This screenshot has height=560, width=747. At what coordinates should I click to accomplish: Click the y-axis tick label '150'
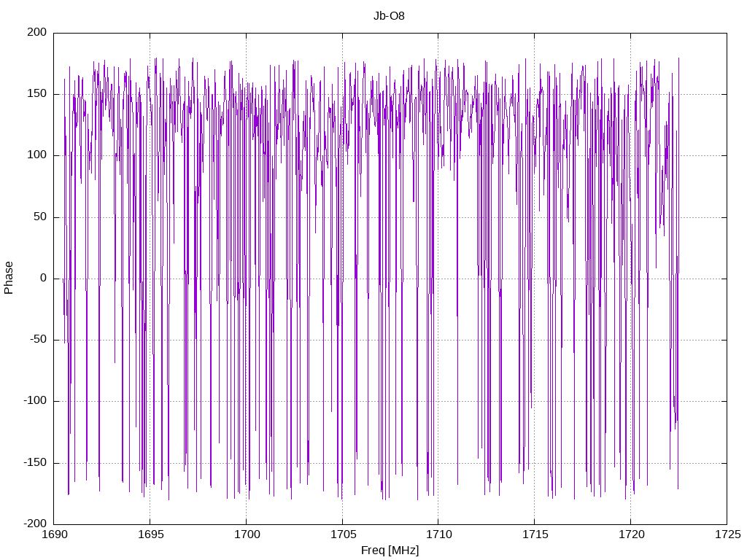pos(37,94)
